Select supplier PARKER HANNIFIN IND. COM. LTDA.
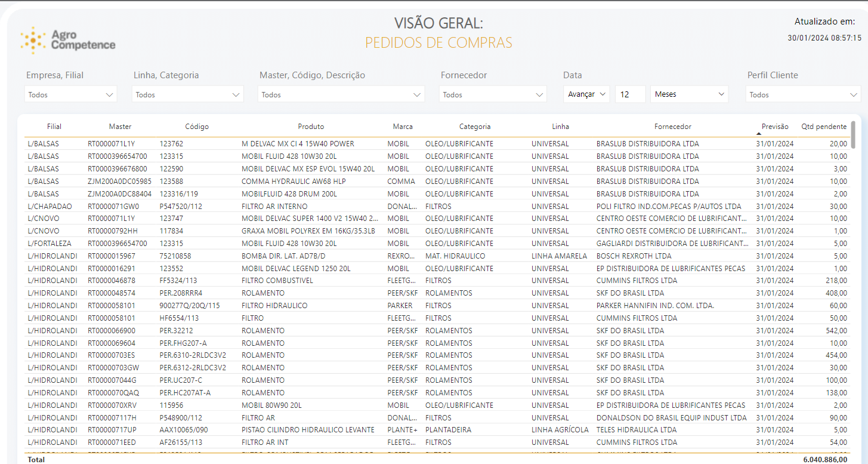The width and height of the screenshot is (868, 464). tap(655, 306)
